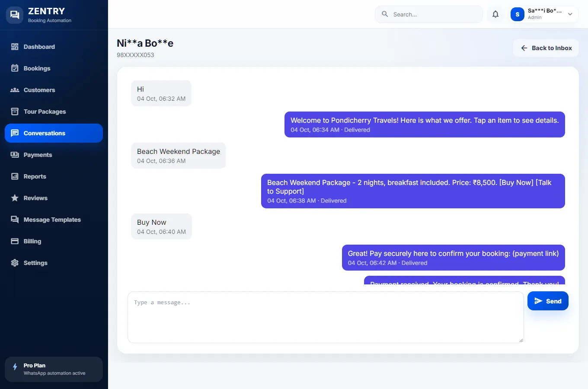Click the Conversations chat icon
588x389 pixels.
click(15, 133)
